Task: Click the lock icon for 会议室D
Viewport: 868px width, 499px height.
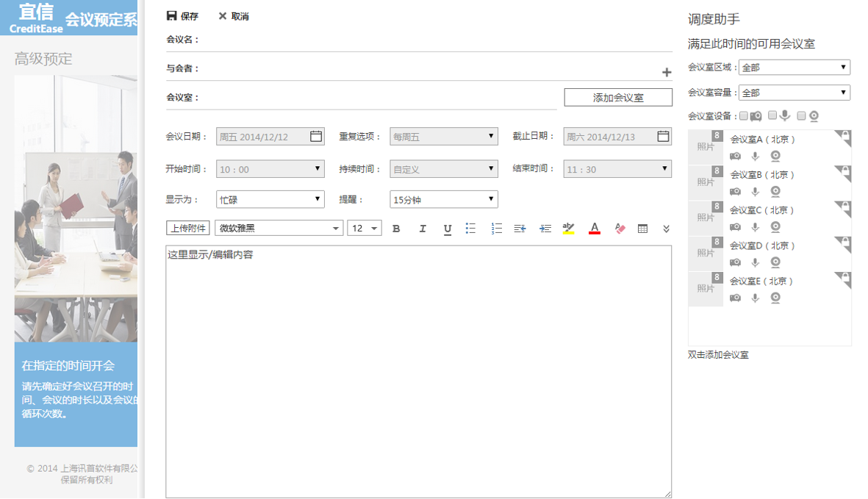Action: 844,243
